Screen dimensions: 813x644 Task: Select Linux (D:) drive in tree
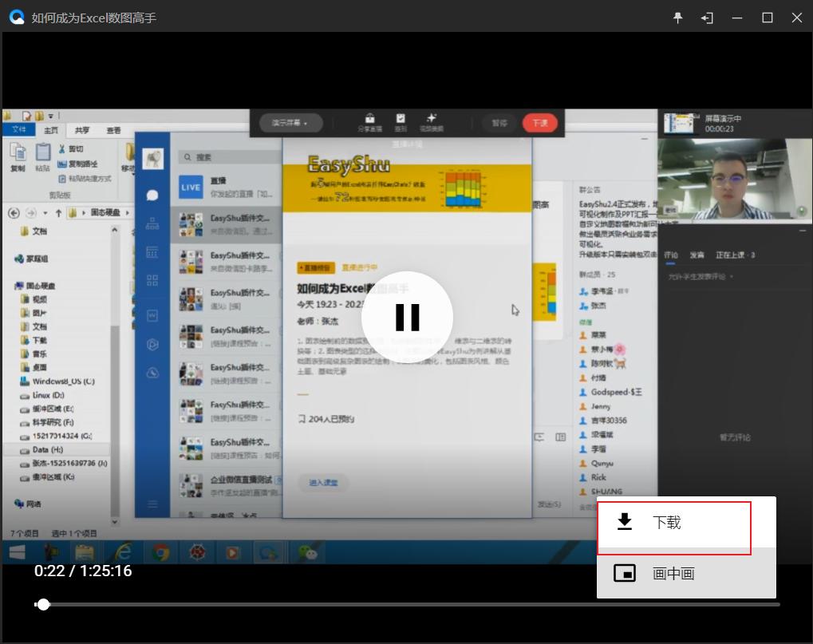[42, 394]
